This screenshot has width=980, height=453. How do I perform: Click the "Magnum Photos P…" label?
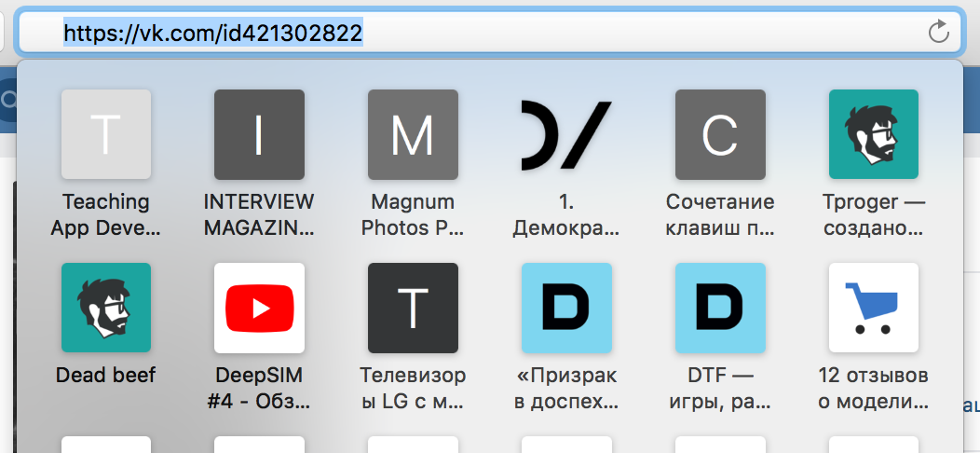413,214
